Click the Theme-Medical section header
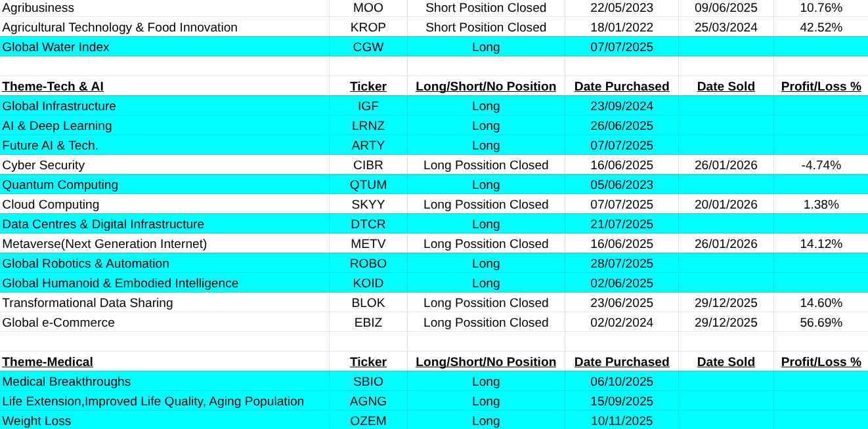 (48, 362)
